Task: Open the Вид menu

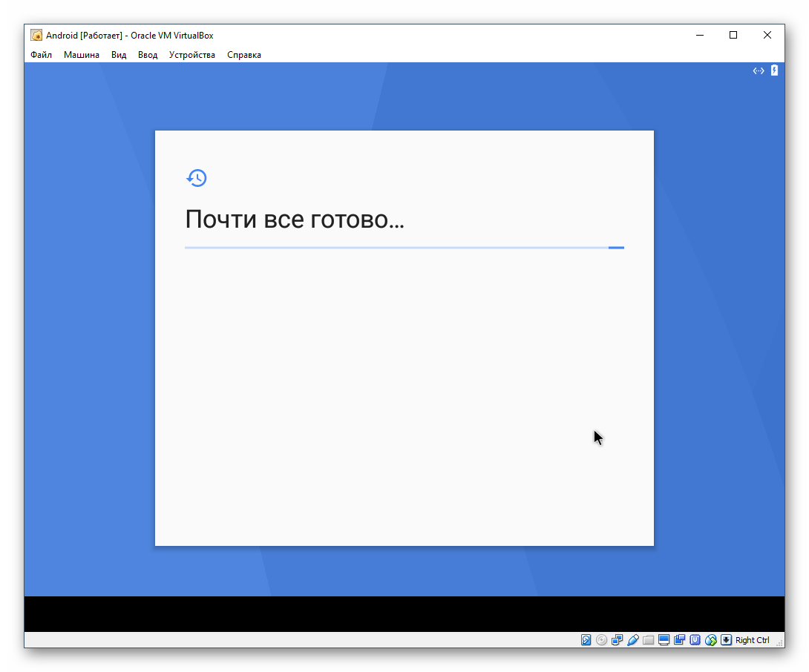Action: coord(119,55)
